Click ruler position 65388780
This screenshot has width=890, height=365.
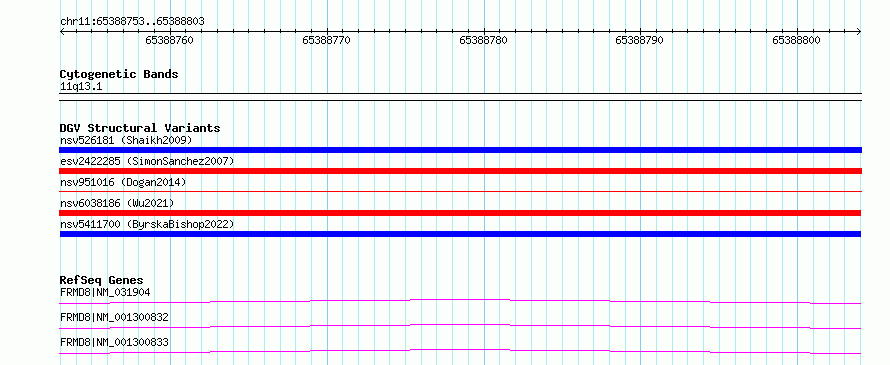point(484,40)
